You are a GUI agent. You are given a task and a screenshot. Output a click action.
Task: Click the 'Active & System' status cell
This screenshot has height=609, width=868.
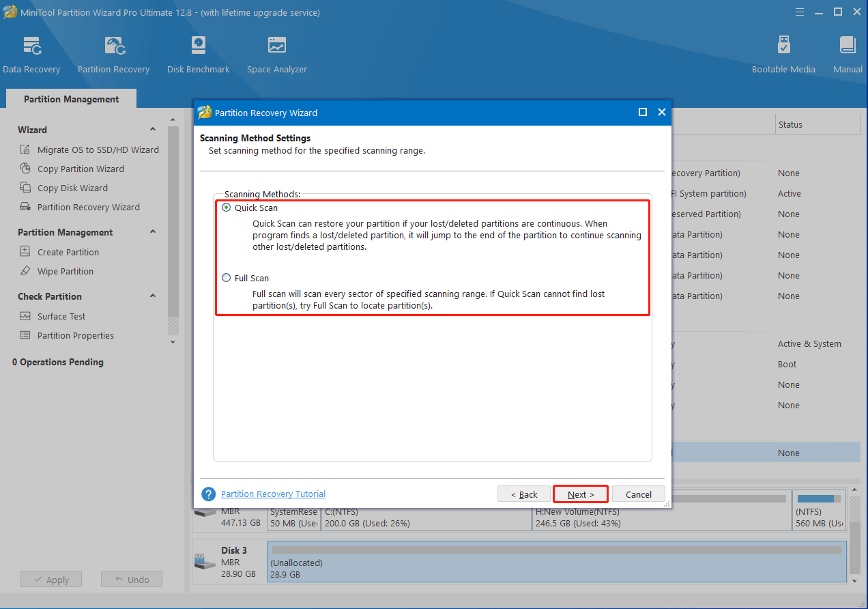point(809,344)
